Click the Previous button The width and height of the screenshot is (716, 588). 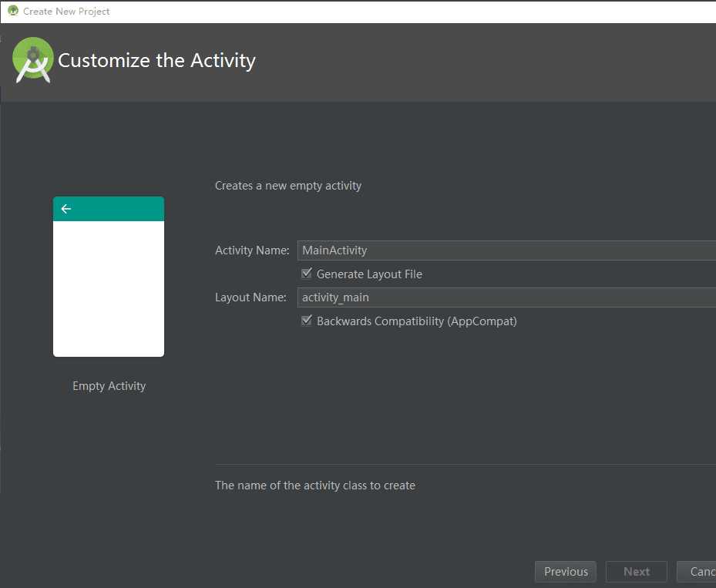click(x=565, y=572)
